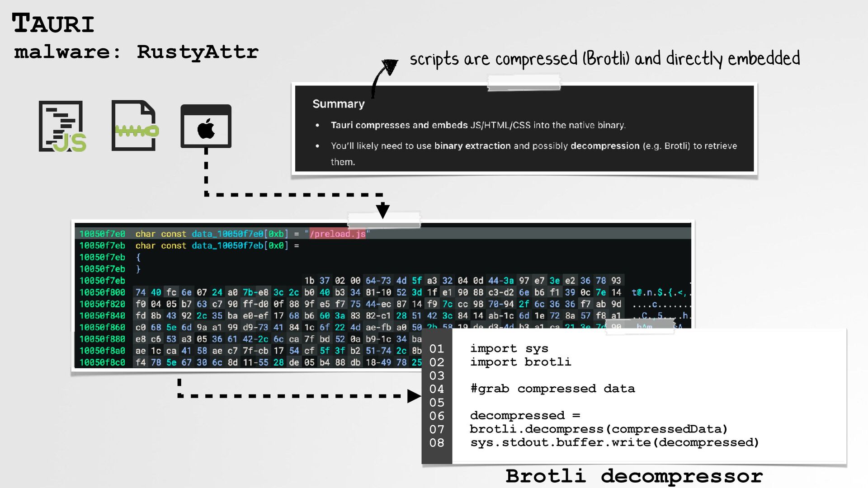Click the "TAURI" slide title

pos(53,23)
